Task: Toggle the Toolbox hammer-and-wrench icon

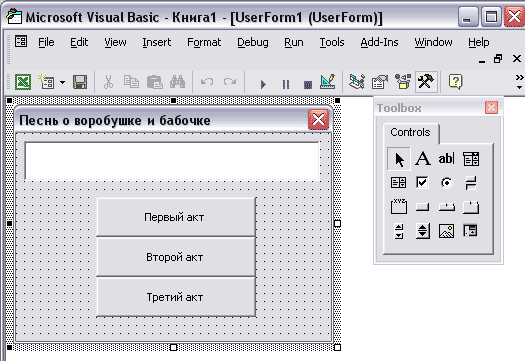Action: [x=426, y=82]
